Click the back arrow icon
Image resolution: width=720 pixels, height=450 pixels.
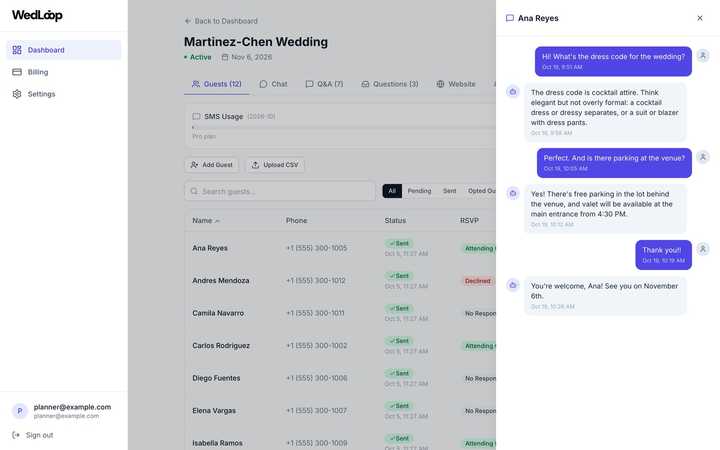[187, 21]
